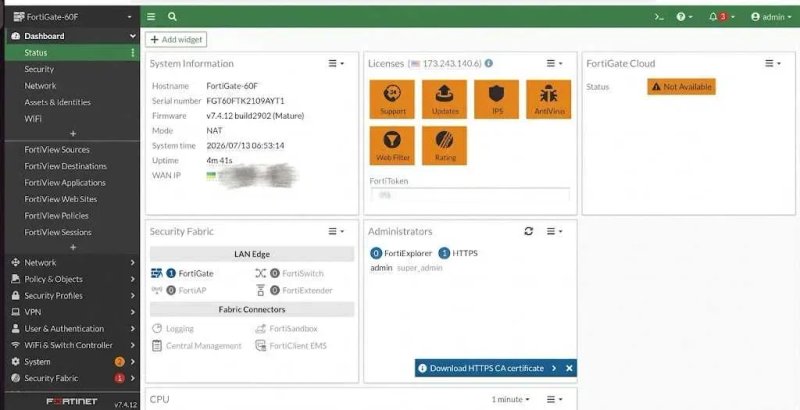The width and height of the screenshot is (800, 410).
Task: Open the FortiGate-60F device selector dropdown
Action: click(72, 17)
